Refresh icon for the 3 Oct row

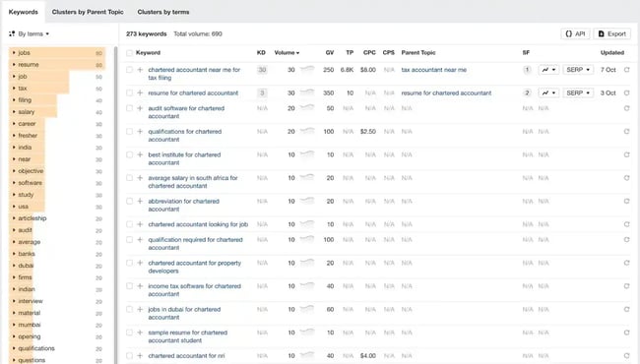pos(626,92)
